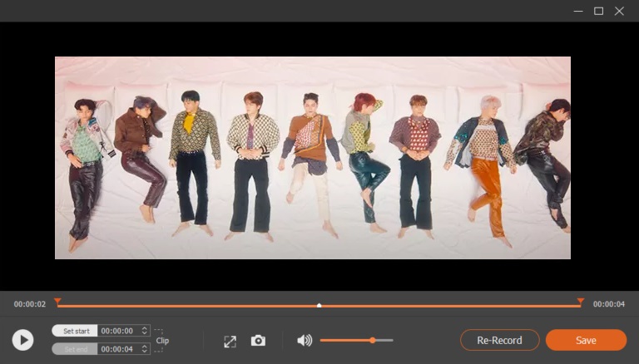Click the Clip label

point(162,341)
